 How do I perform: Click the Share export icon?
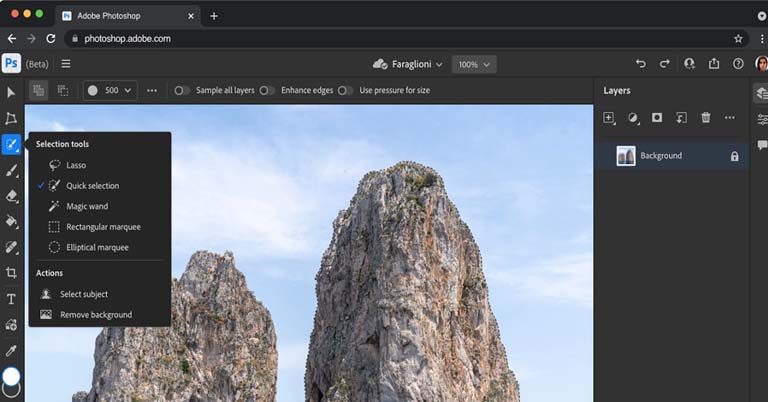714,64
